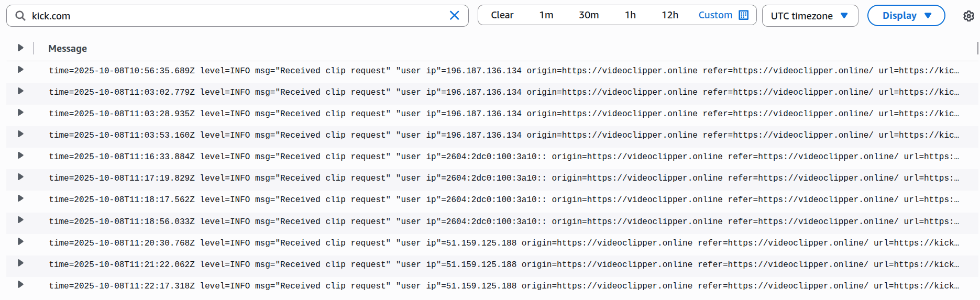Screen dimensions: 980x300
Task: Open the settings gear icon
Action: (x=968, y=16)
